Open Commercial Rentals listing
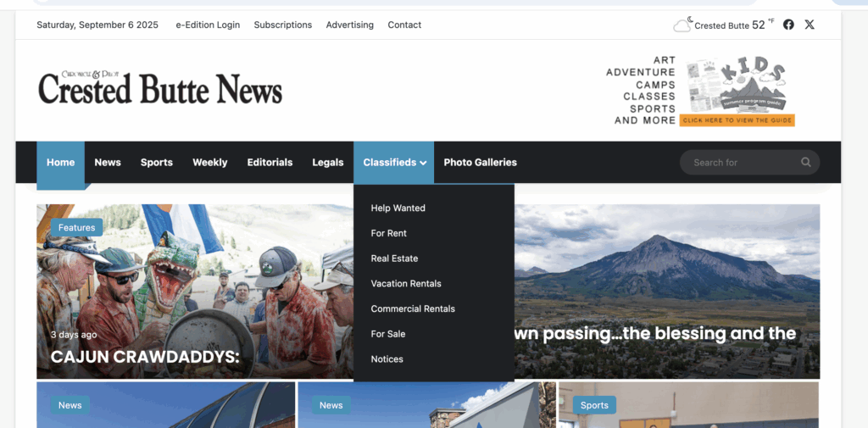Image resolution: width=868 pixels, height=428 pixels. click(413, 308)
